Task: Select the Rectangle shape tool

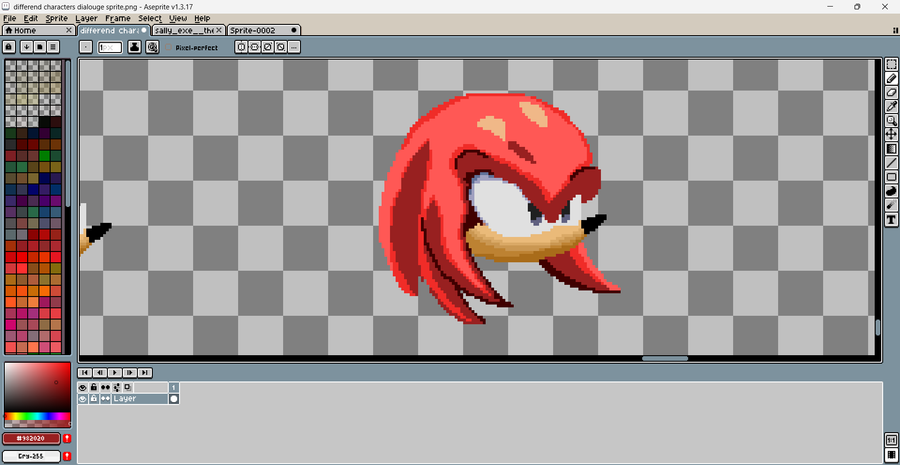Action: (x=891, y=177)
